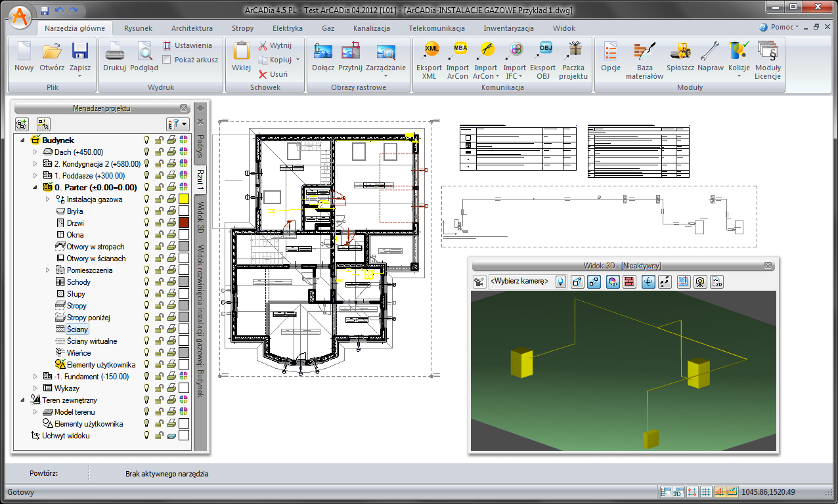Image resolution: width=838 pixels, height=504 pixels.
Task: Switch to the Telekomunikacja tab
Action: (x=437, y=28)
